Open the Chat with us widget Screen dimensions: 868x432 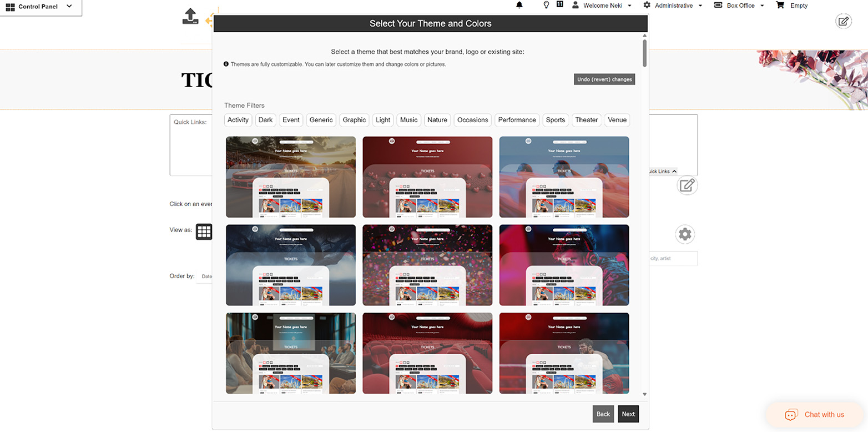pos(814,415)
